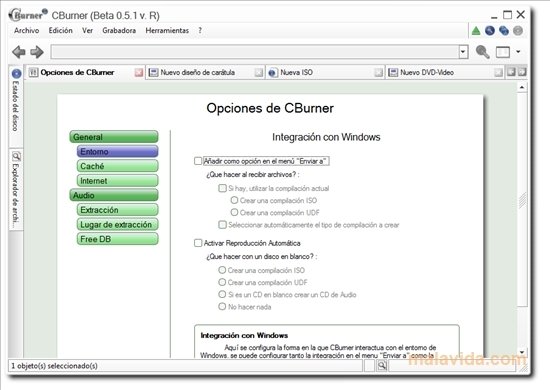Click the status bar magnifier icon
550x390 pixels.
tap(382, 366)
